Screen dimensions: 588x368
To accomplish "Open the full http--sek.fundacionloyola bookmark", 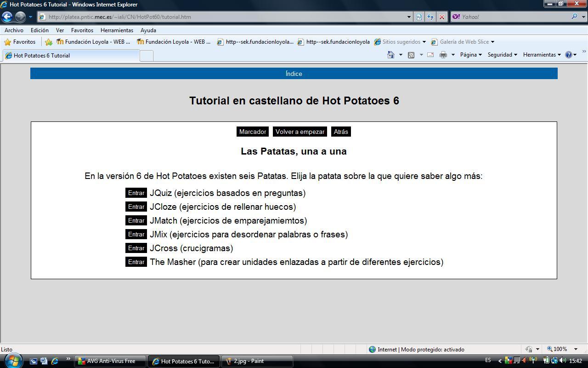I will pyautogui.click(x=334, y=42).
